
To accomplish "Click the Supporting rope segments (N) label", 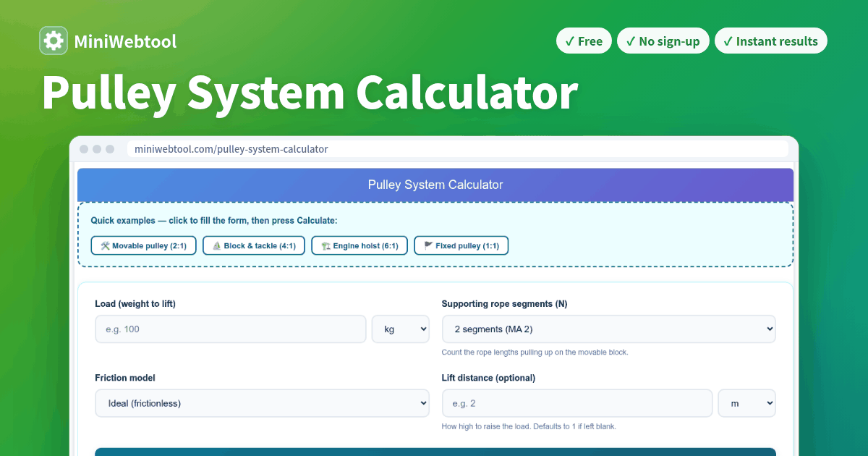I will [x=504, y=304].
